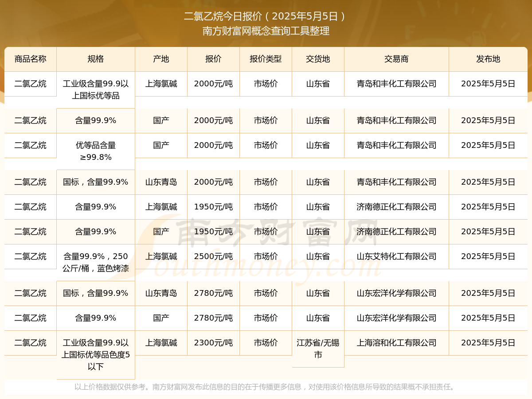Click '2025年5月5日' in the 山东艾特化工 row
532x399 pixels.
click(488, 256)
